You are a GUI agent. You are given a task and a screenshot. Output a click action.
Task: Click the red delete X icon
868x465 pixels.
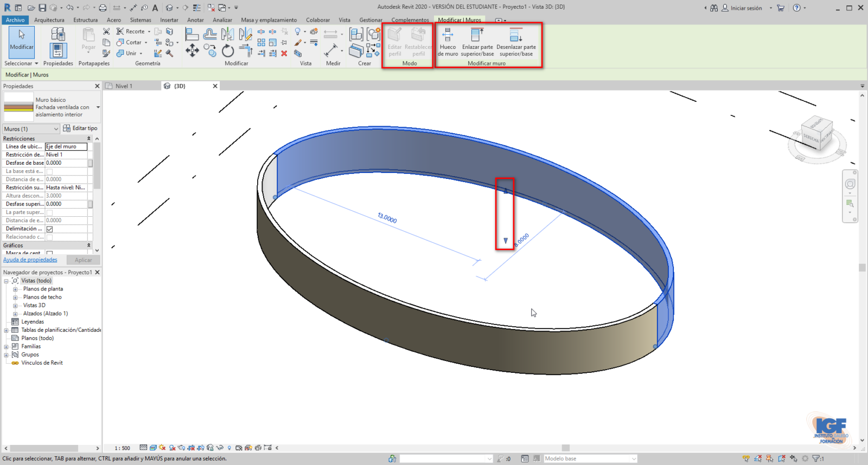(x=284, y=53)
